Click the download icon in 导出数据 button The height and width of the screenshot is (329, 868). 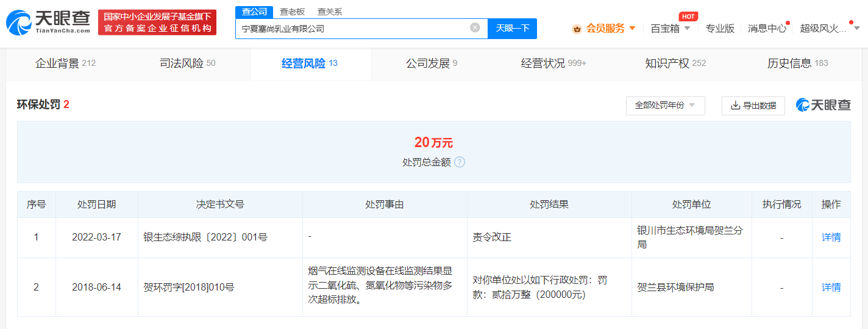tap(735, 106)
